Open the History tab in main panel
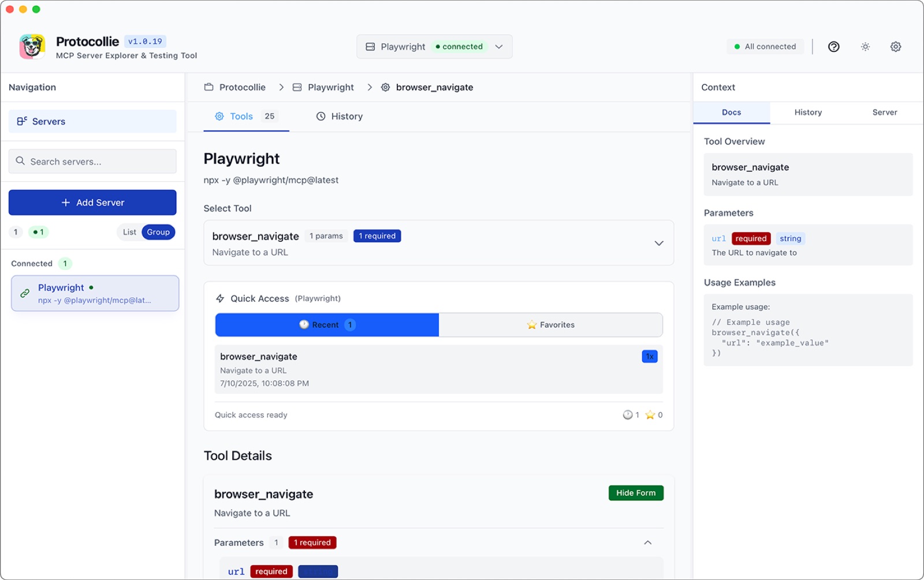The image size is (924, 580). [x=340, y=117]
